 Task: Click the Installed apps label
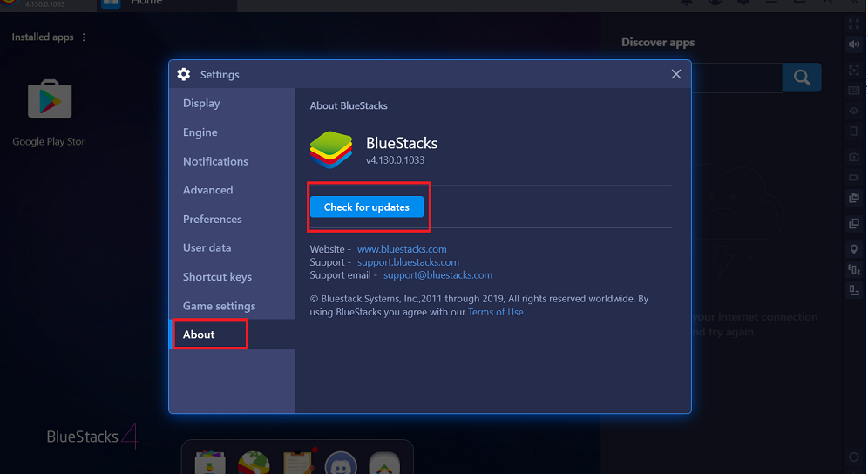(x=43, y=37)
